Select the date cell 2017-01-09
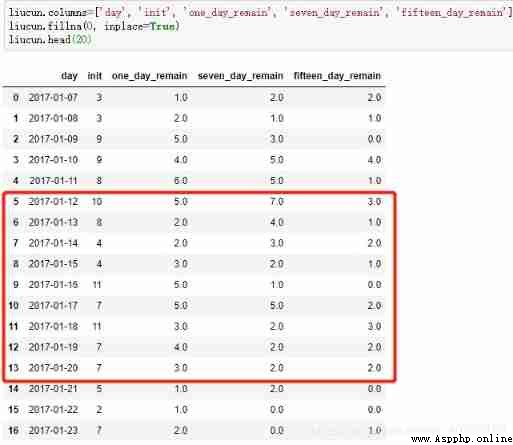Screen dimensions: 513x445 [53, 139]
